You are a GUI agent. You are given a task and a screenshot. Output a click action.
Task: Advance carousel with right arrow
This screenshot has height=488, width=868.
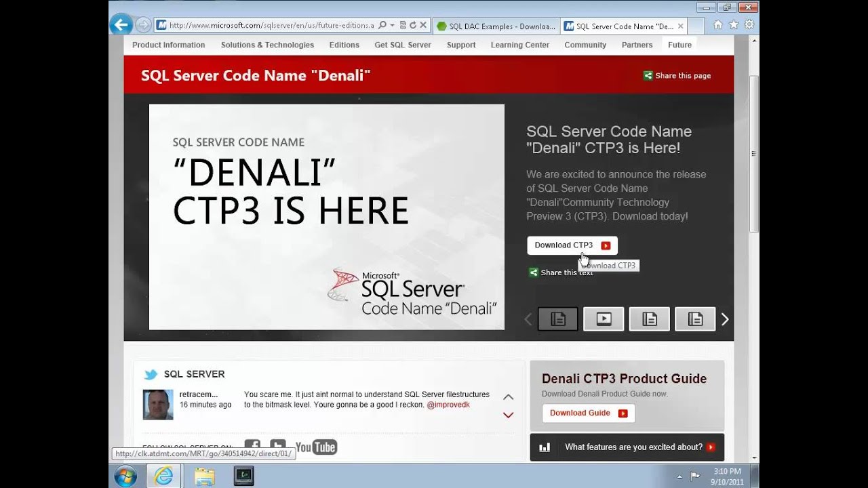725,319
